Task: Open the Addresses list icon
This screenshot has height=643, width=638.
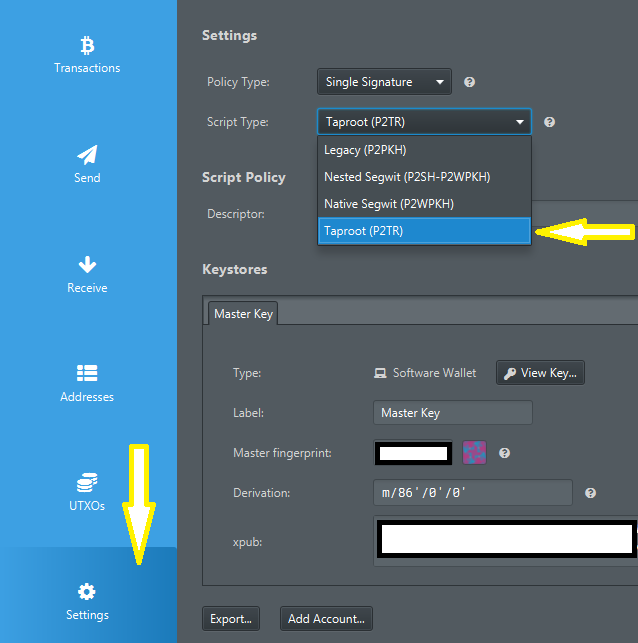Action: [x=87, y=374]
